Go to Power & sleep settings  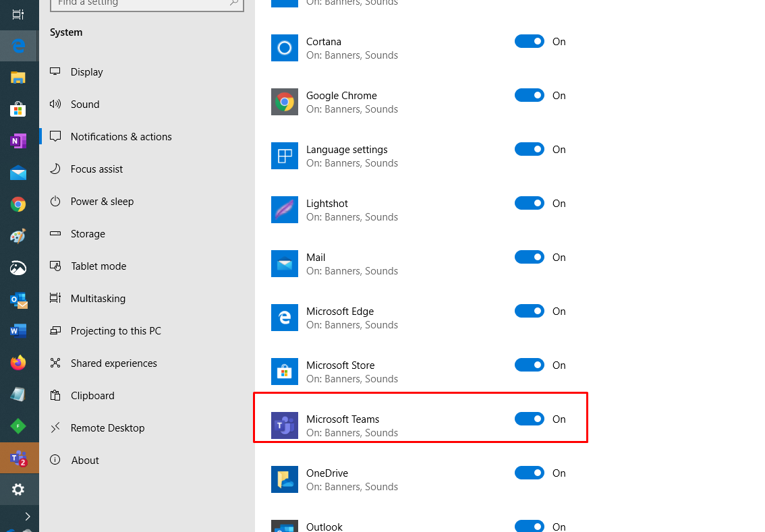click(147, 202)
